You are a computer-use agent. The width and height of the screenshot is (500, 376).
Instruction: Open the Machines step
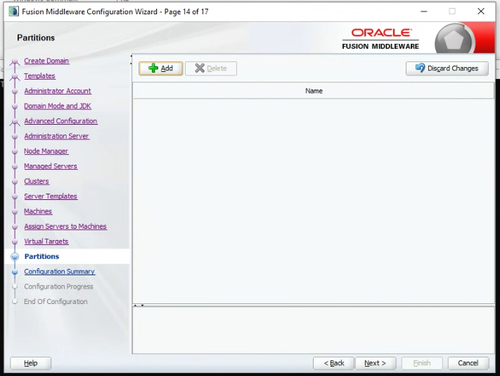pos(38,211)
